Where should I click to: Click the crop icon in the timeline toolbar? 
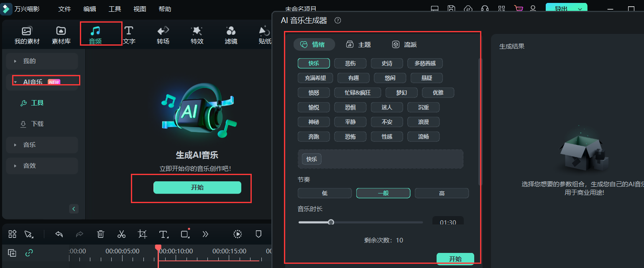(x=142, y=234)
